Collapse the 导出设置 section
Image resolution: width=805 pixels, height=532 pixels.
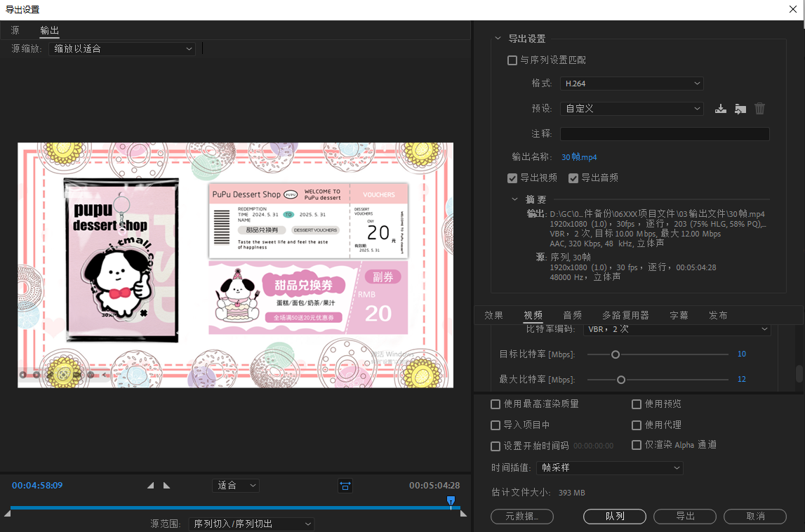tap(498, 39)
